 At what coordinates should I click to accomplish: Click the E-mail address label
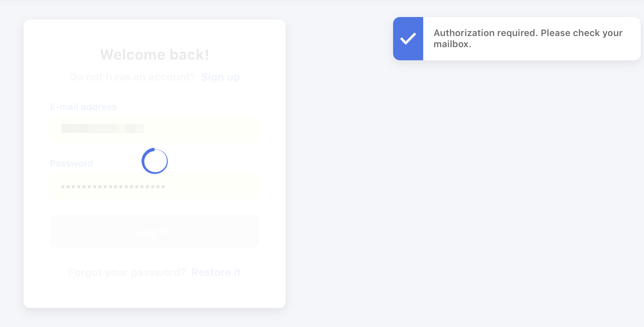83,107
